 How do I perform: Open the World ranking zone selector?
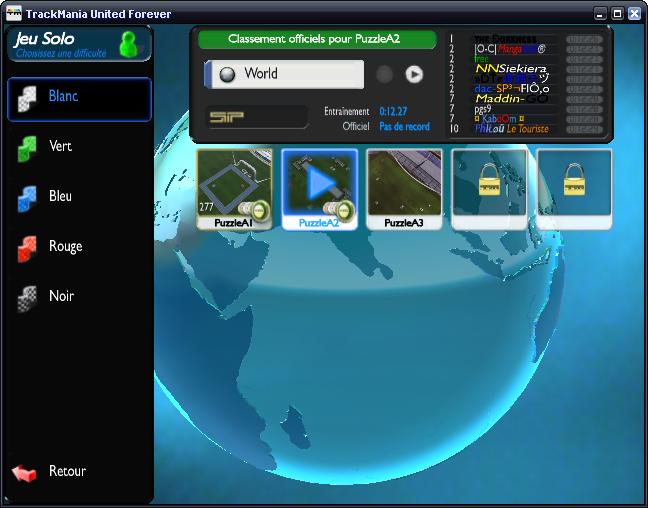click(x=285, y=74)
